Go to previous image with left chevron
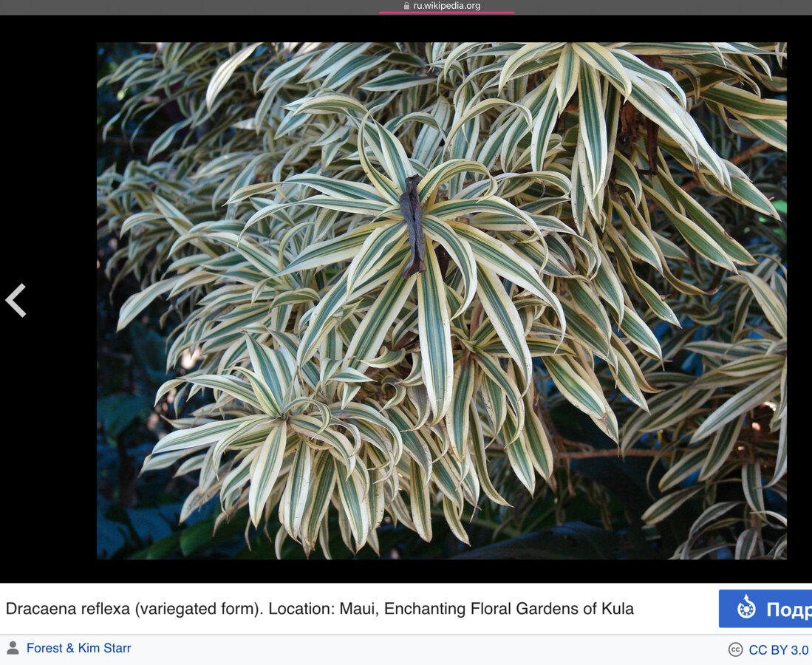This screenshot has width=812, height=665. coord(16,300)
